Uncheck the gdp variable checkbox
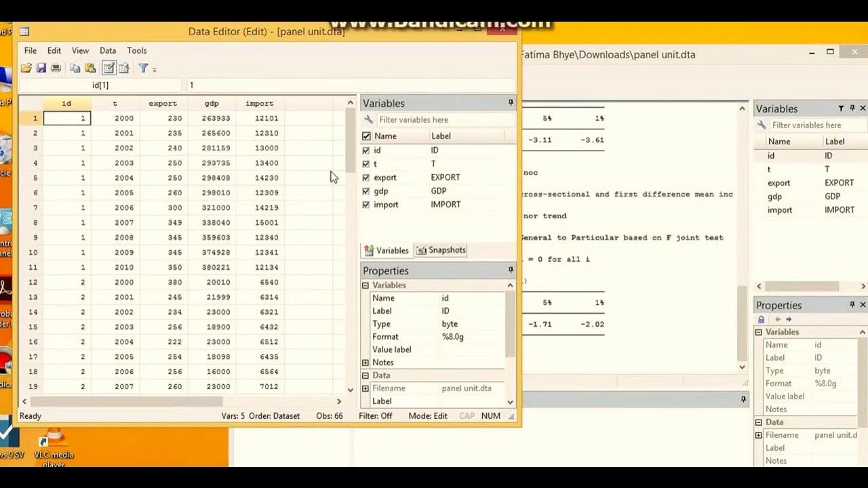 tap(367, 191)
